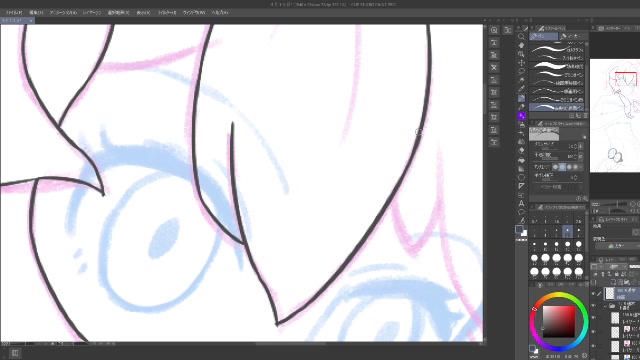Select the Text tool A icon
Screen dimensions: 640x360
(521, 203)
